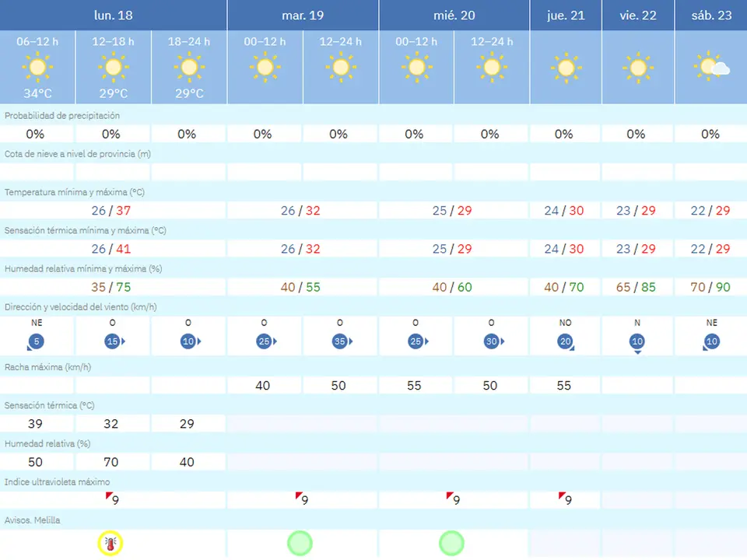Screen dimensions: 747x560
Task: Click the wind icon for mié. 20 00–12 h
Action: point(418,341)
